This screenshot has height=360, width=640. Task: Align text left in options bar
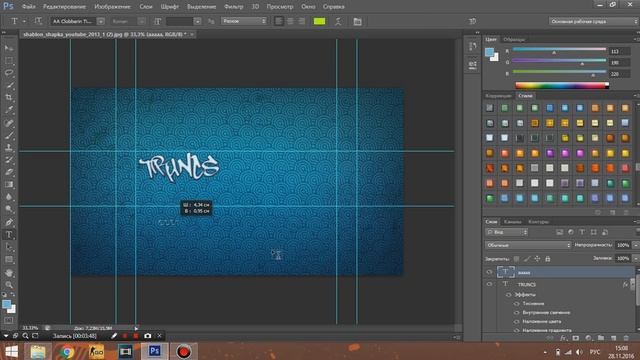(x=279, y=21)
